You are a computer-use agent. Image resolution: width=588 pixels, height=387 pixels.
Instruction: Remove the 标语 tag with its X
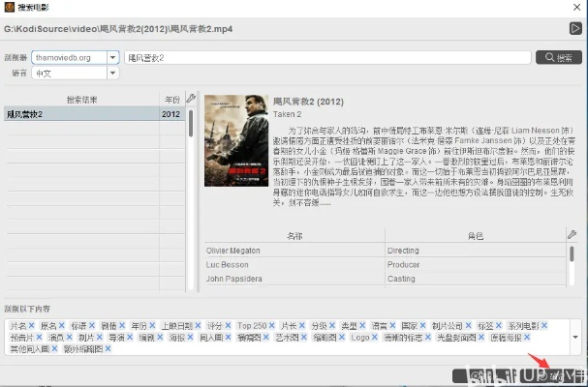click(92, 325)
